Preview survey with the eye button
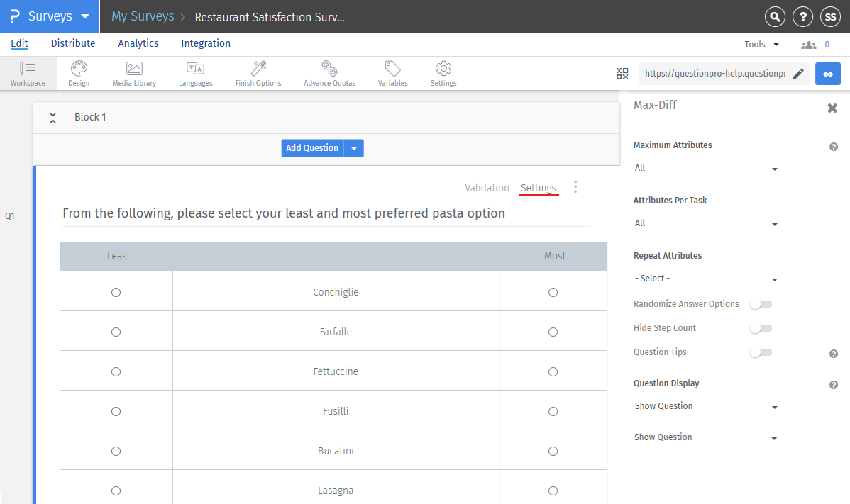The image size is (850, 504). (x=827, y=74)
